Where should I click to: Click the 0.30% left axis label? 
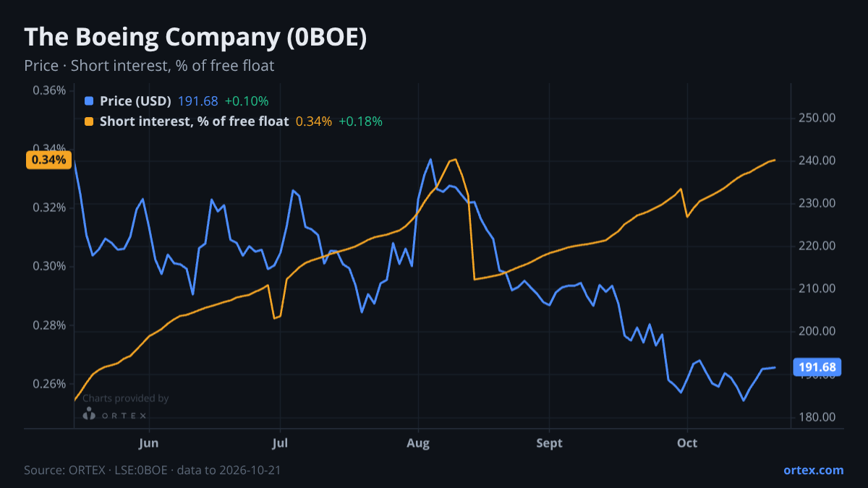[x=49, y=266]
